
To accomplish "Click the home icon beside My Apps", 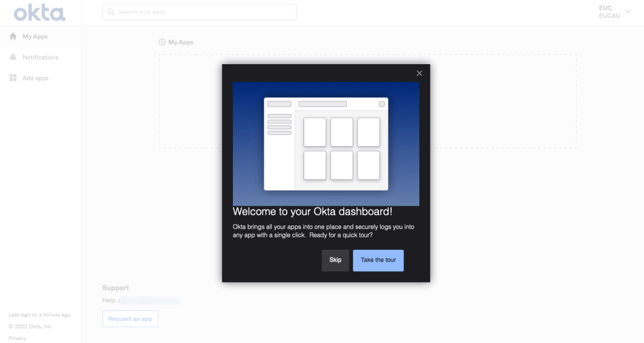I will pos(13,37).
